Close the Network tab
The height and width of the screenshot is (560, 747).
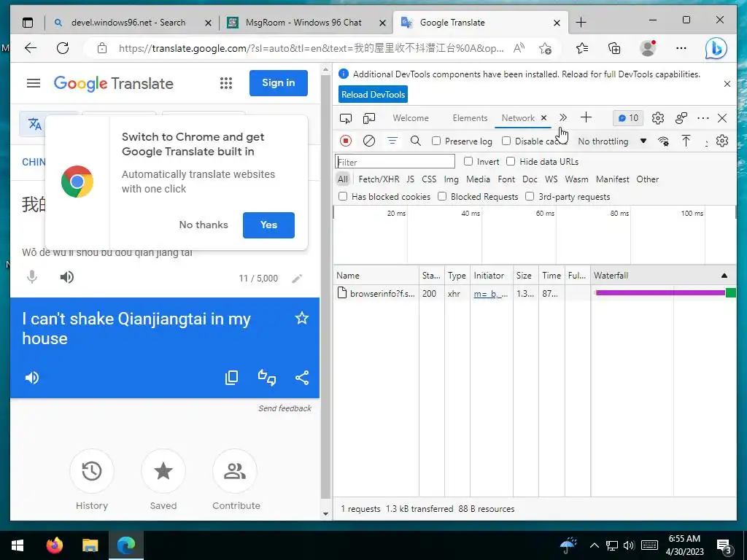(543, 117)
